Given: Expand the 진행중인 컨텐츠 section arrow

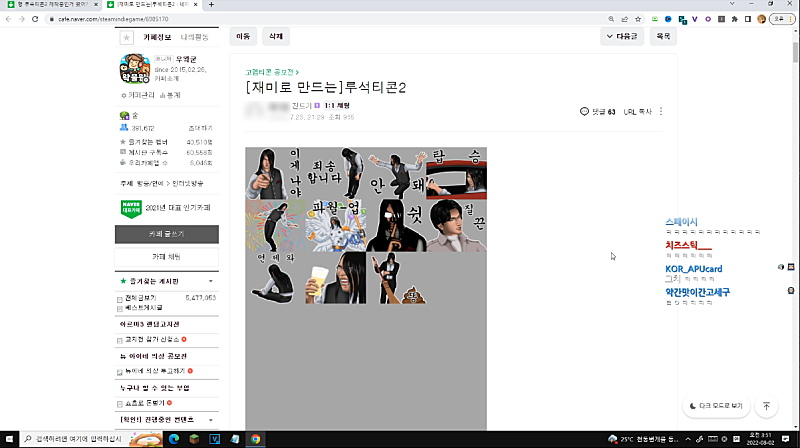Looking at the screenshot, I should [x=211, y=420].
